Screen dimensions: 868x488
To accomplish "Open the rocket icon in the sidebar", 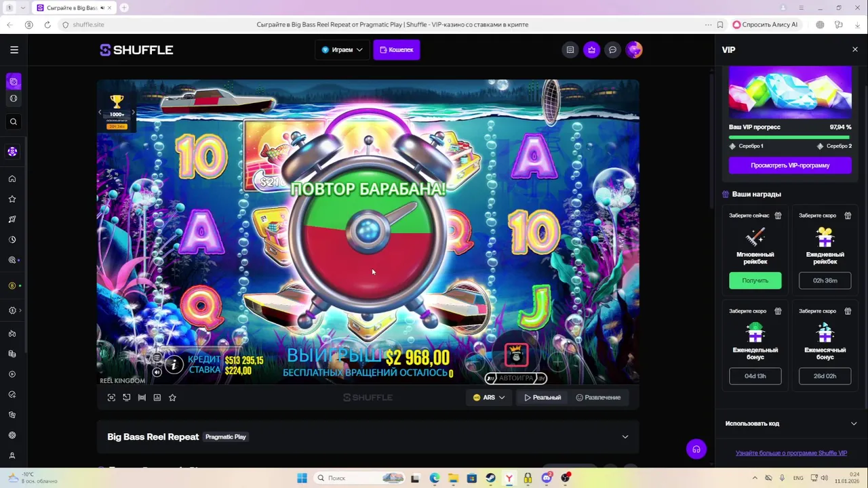I will [x=12, y=219].
